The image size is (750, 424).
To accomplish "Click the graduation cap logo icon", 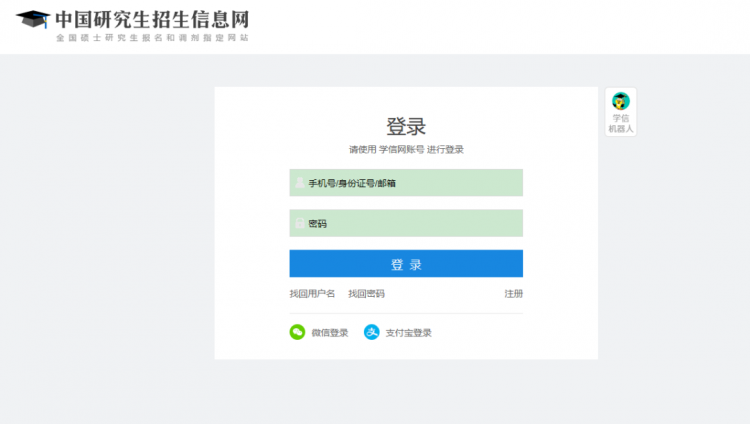I will 33,20.
